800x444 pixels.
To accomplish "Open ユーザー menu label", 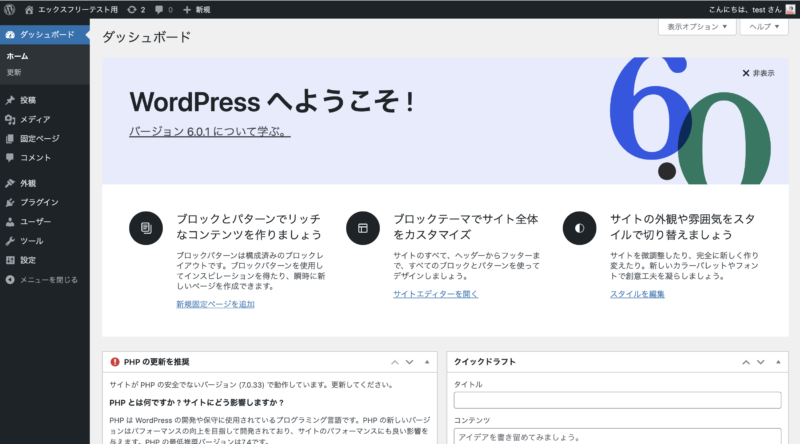I will (36, 222).
